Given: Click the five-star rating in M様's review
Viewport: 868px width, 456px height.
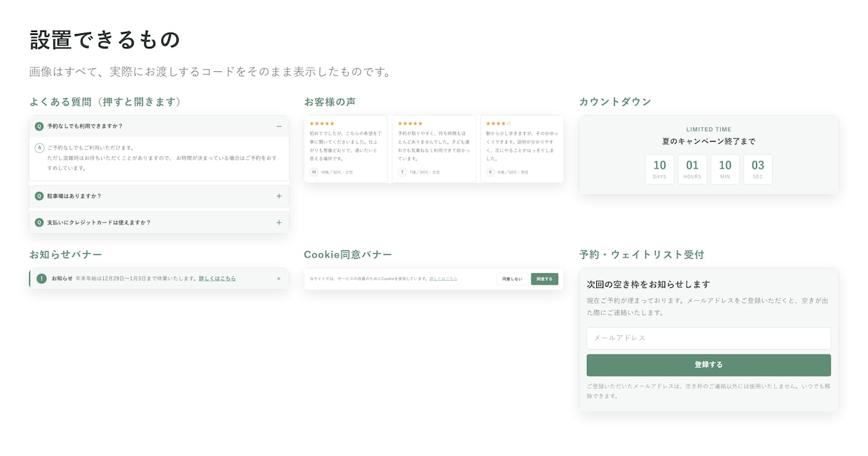Looking at the screenshot, I should click(x=322, y=124).
